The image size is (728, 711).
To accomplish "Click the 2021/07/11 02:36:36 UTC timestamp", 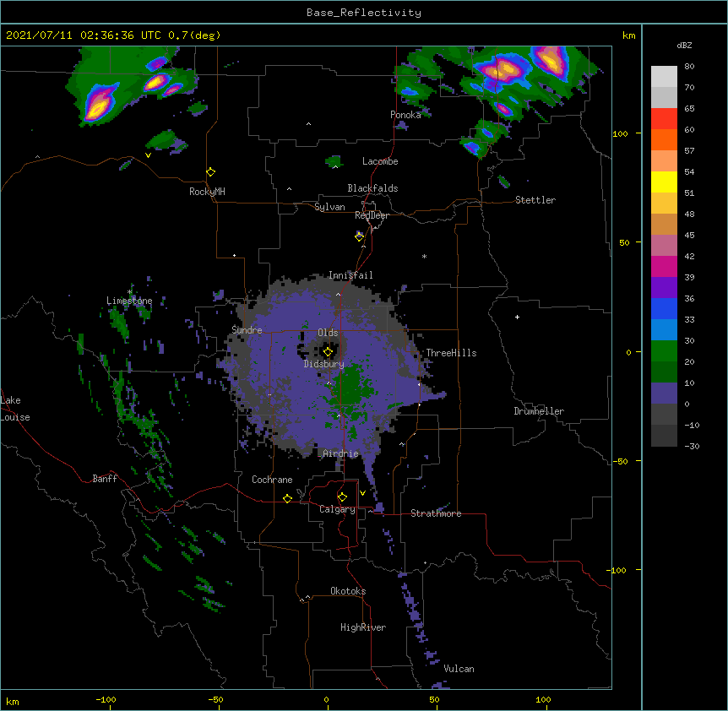I will 84,35.
